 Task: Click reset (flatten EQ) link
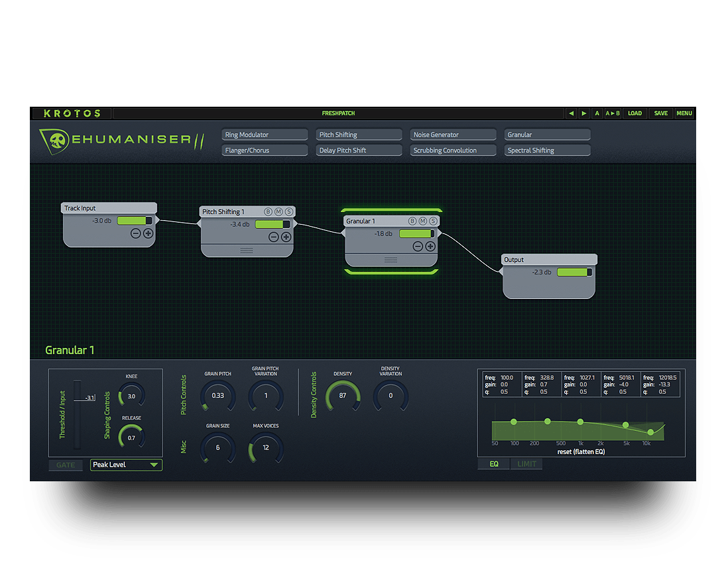(x=581, y=452)
